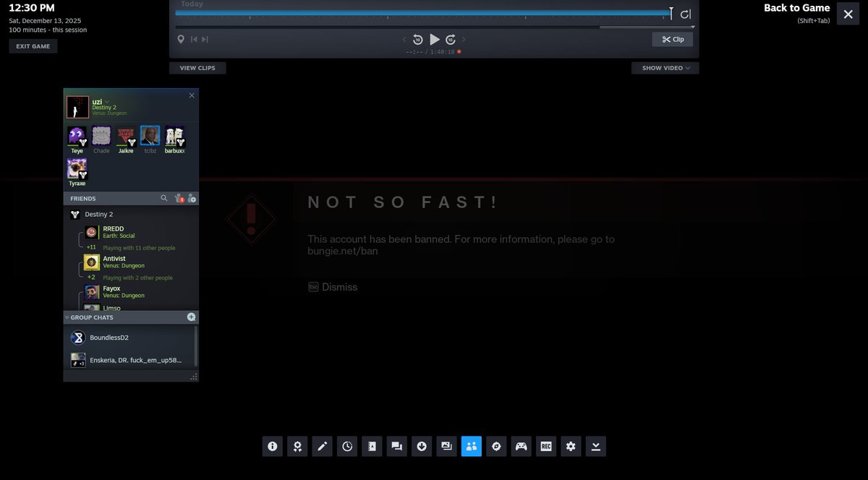Viewport: 868px width, 480px height.
Task: Open the Controller settings gamepad icon
Action: point(521,446)
